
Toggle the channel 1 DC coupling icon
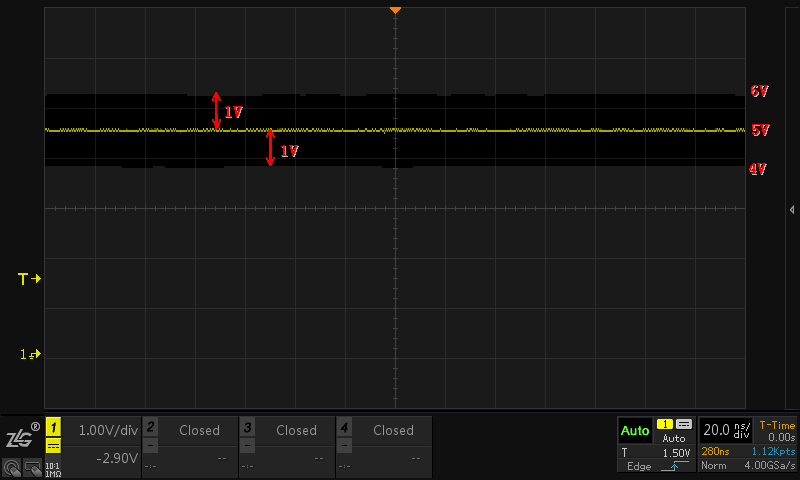pyautogui.click(x=53, y=445)
